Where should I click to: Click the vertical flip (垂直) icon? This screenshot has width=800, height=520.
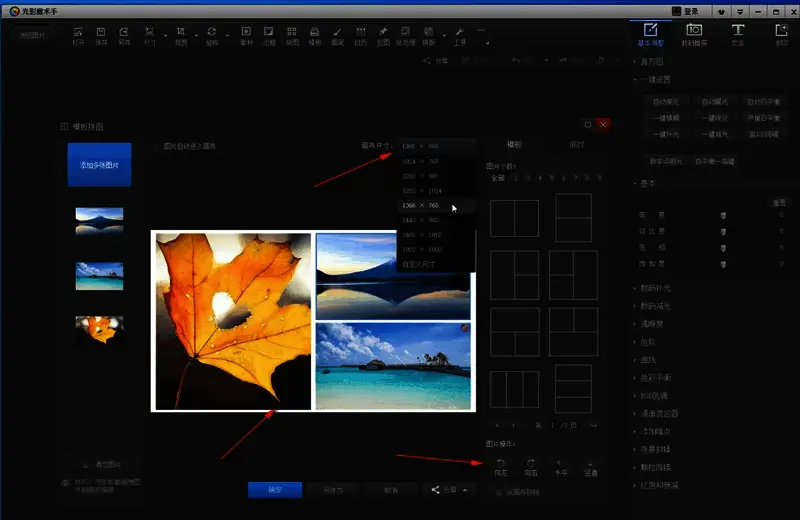(x=591, y=463)
